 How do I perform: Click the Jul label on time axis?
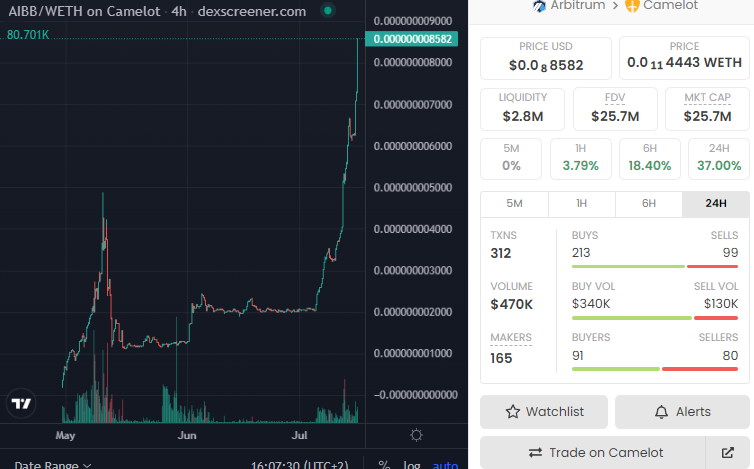(x=300, y=435)
